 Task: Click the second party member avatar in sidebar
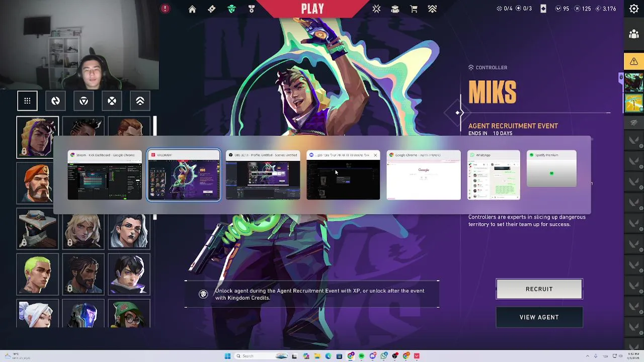[x=634, y=103]
